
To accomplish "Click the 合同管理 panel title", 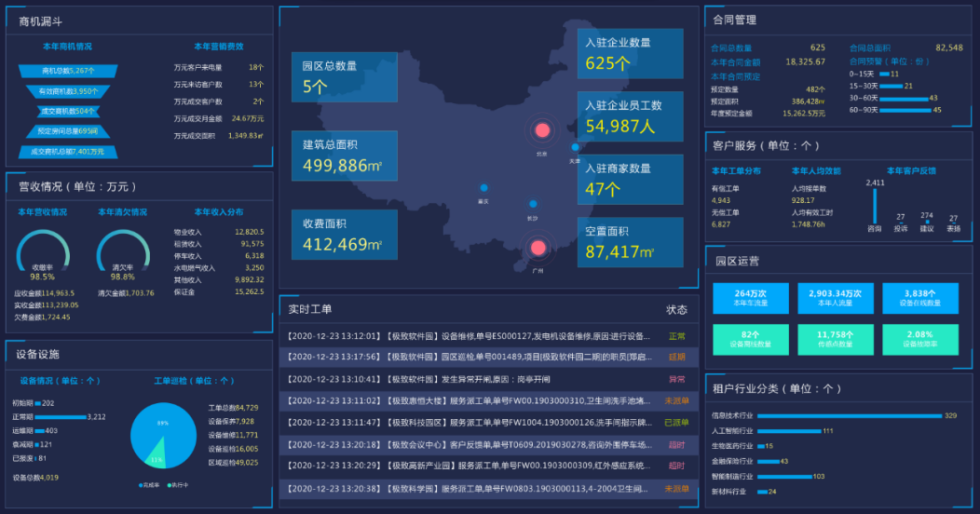I will [x=735, y=20].
